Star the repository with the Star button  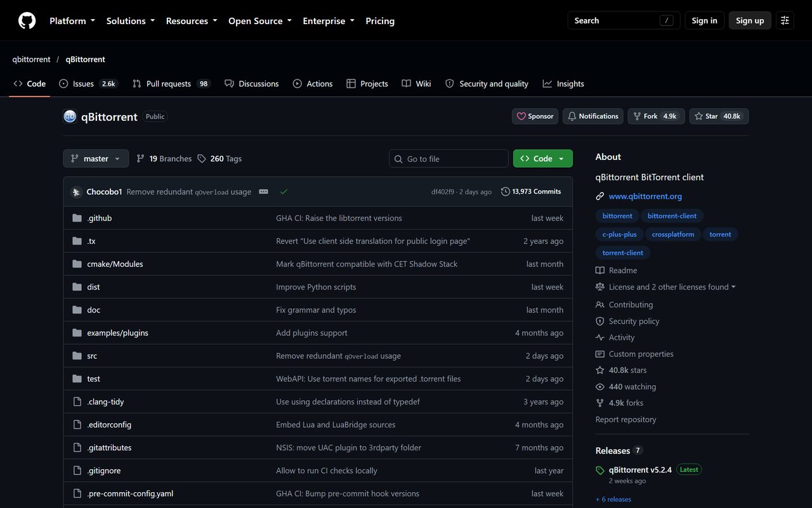click(x=719, y=116)
